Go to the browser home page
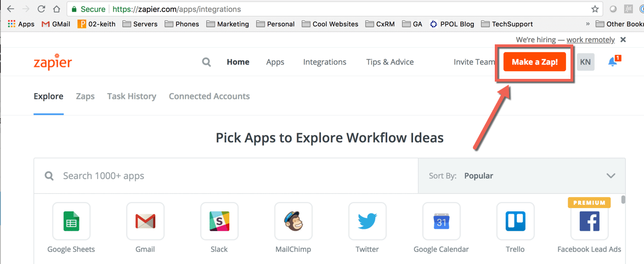Screen dimensions: 644x264 (x=57, y=9)
